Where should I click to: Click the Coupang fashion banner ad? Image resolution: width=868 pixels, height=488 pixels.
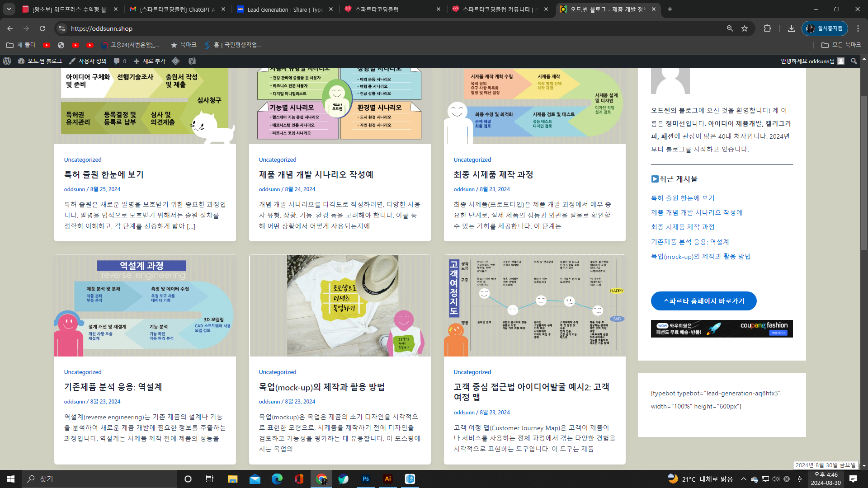coord(722,328)
